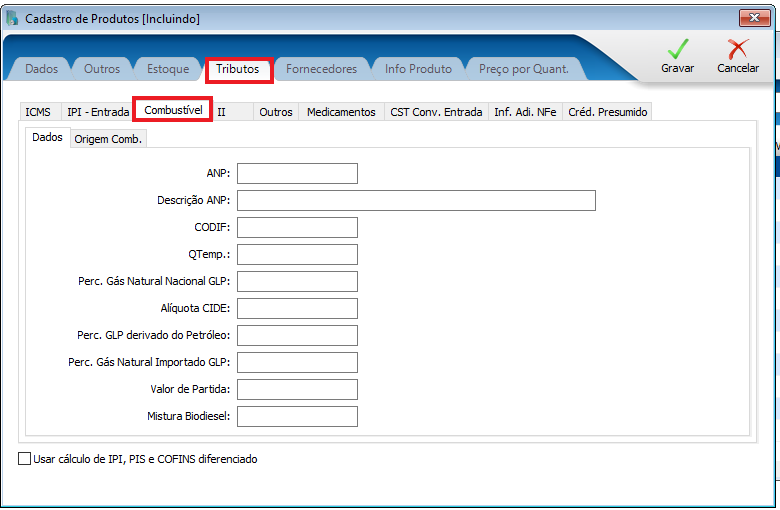Image resolution: width=780 pixels, height=510 pixels.
Task: Open the CST Conv. Entrada sub-tab
Action: coord(436,112)
